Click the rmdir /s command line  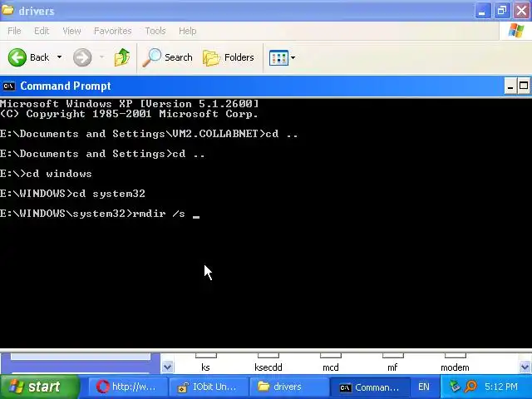pos(100,214)
